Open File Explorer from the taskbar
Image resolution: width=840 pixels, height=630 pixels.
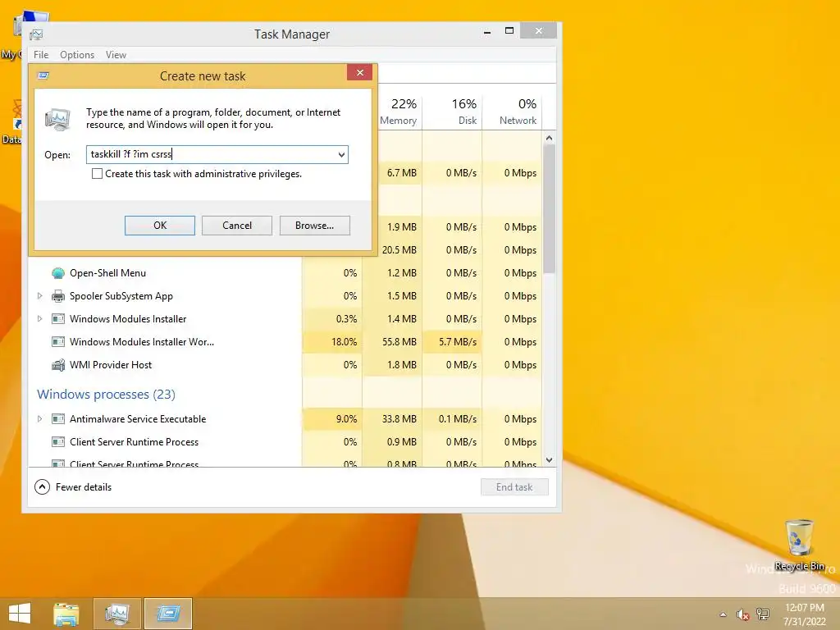(66, 614)
